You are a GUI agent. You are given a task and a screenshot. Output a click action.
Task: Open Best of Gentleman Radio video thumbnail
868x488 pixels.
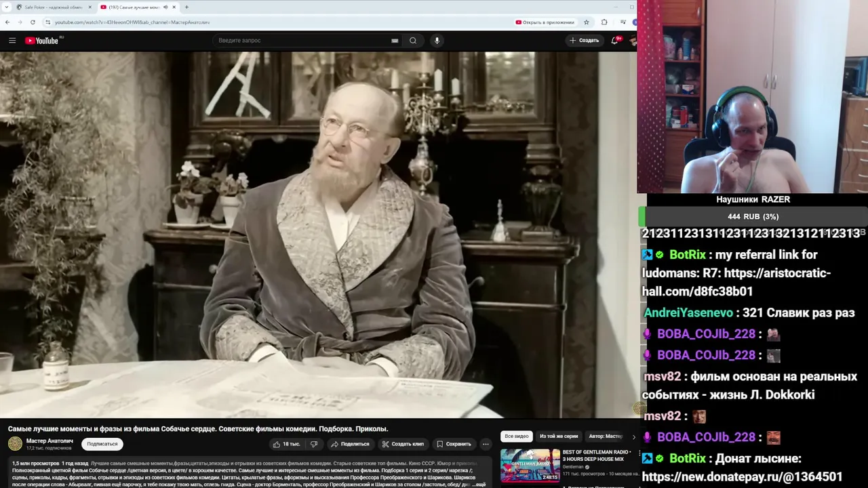tap(530, 465)
